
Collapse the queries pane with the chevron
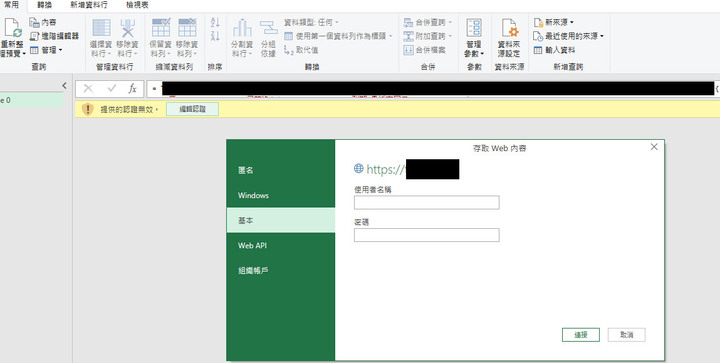tap(64, 85)
